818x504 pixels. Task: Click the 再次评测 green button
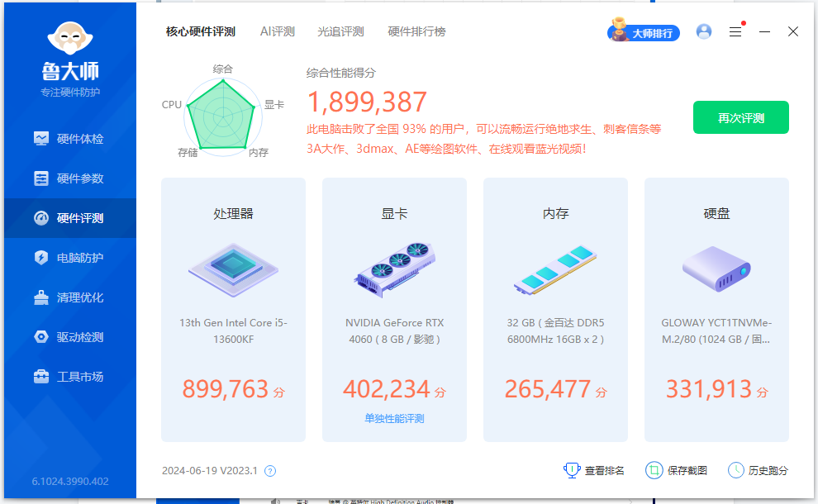pos(741,118)
